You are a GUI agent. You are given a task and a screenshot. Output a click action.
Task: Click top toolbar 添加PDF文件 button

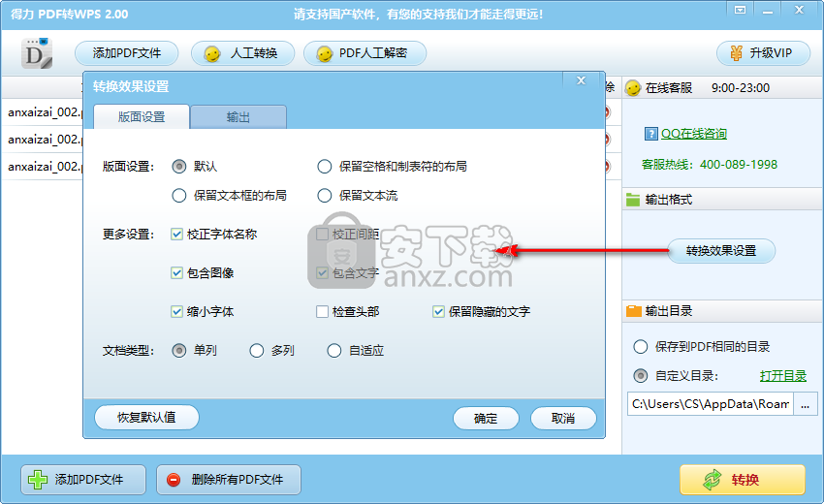pos(127,53)
